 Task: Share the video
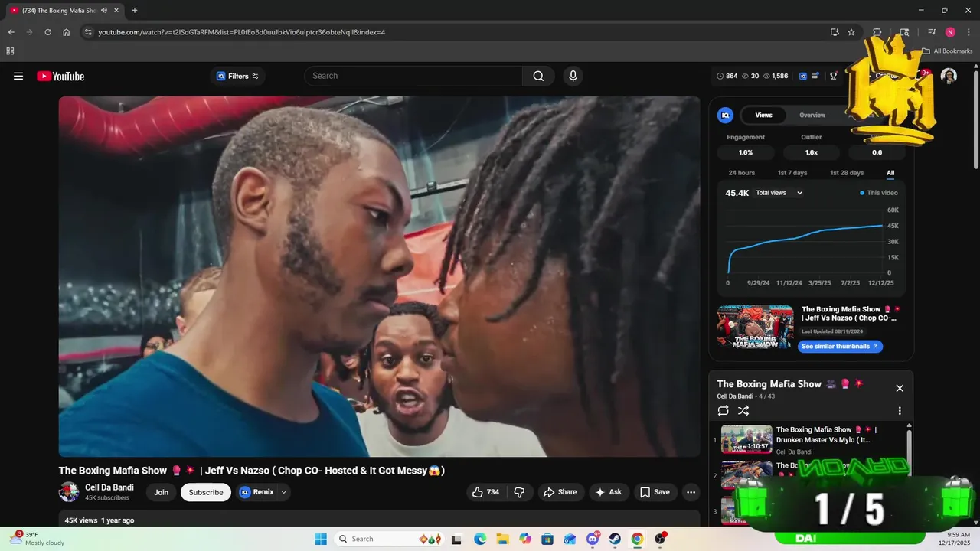(560, 492)
